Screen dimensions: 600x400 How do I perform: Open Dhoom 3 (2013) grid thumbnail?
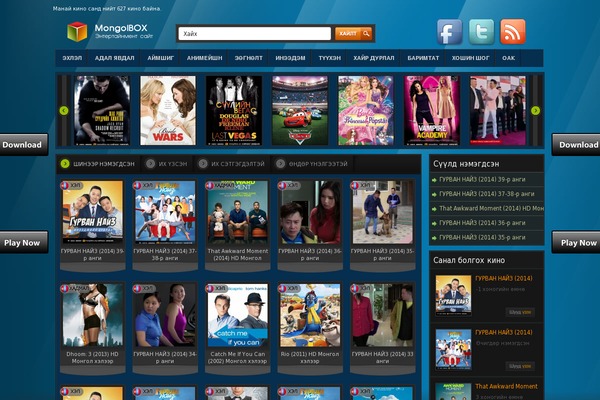pos(93,315)
